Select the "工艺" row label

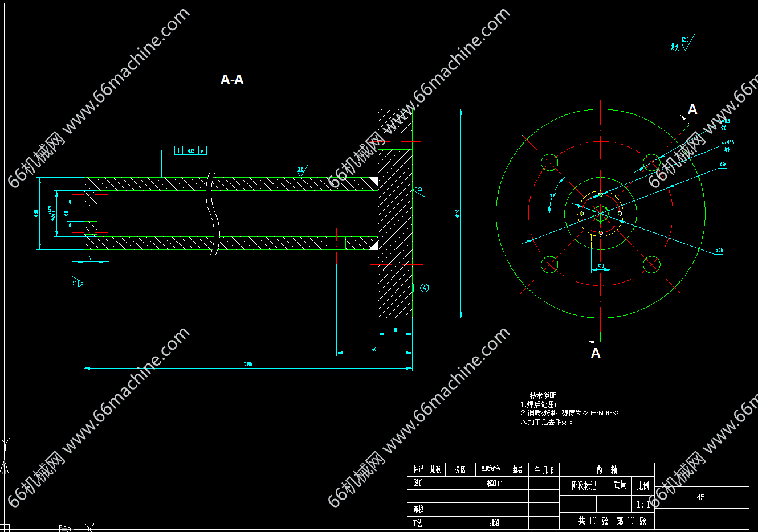(418, 522)
